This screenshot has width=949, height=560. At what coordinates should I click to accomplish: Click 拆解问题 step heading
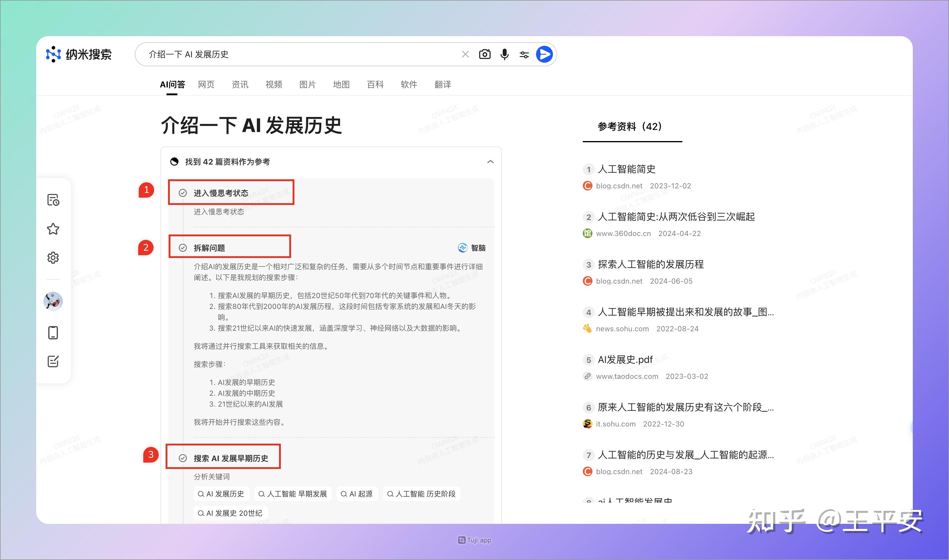click(209, 248)
